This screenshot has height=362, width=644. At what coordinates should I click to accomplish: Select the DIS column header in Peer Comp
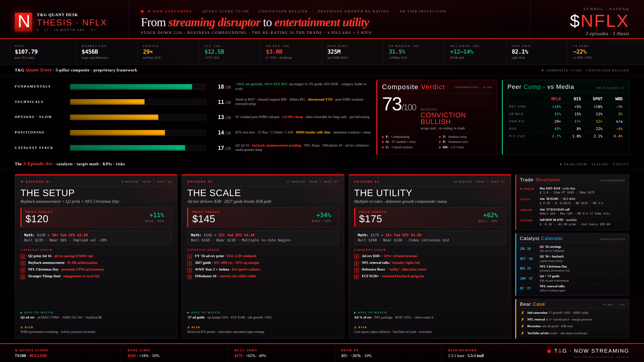point(577,99)
